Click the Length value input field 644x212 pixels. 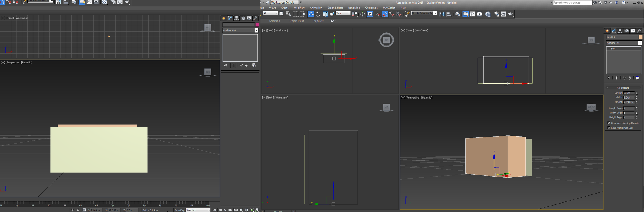[629, 93]
